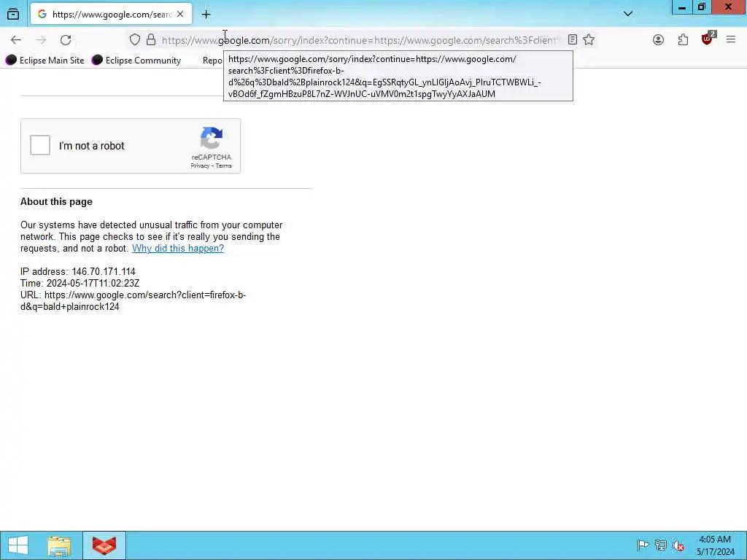Open the reCAPTCHA Terms link
The height and width of the screenshot is (560, 747).
point(224,166)
